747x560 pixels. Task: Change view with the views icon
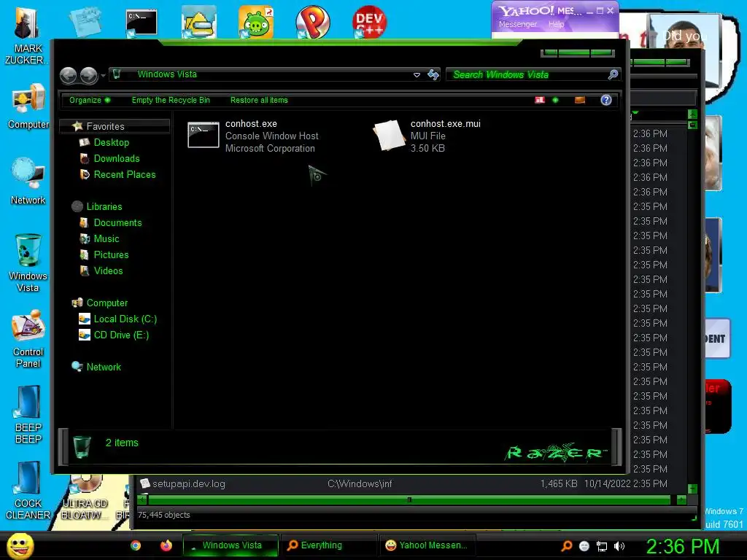click(539, 100)
